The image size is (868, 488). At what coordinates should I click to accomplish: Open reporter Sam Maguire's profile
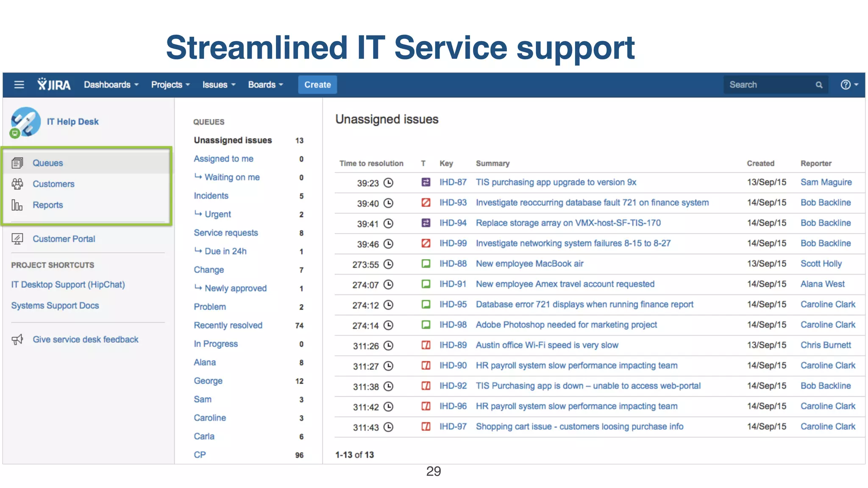pos(826,182)
